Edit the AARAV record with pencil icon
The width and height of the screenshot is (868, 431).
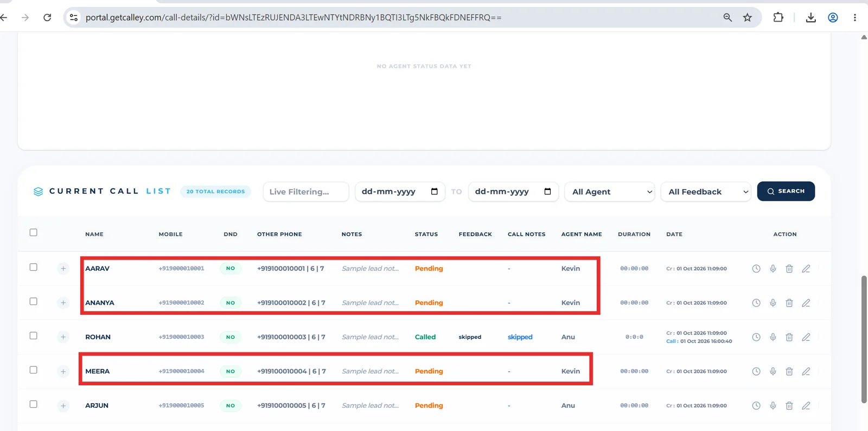tap(806, 269)
